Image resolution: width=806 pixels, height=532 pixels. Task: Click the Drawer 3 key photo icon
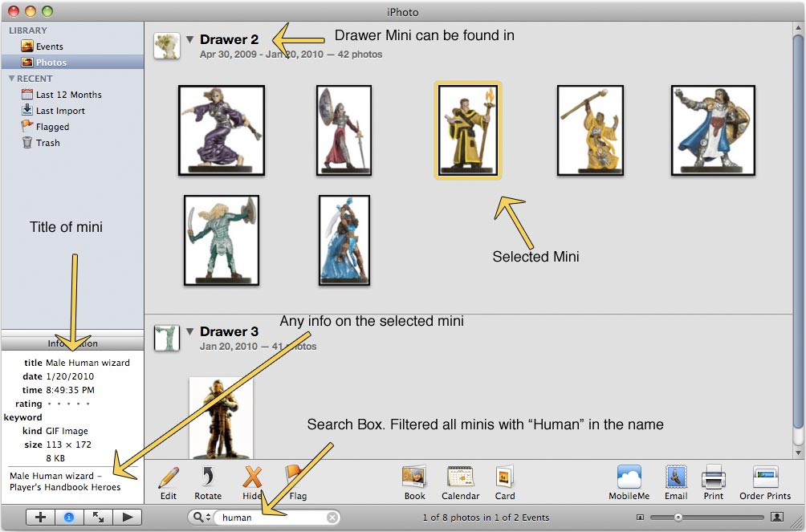click(166, 338)
